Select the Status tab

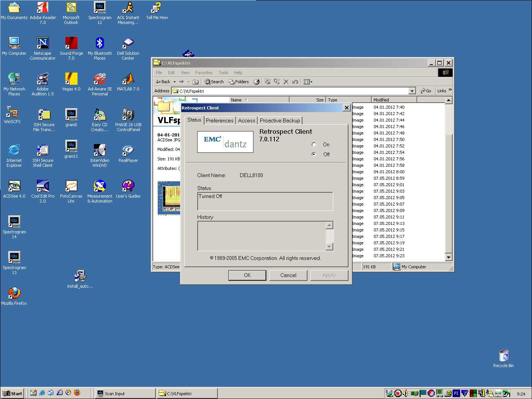pyautogui.click(x=194, y=120)
